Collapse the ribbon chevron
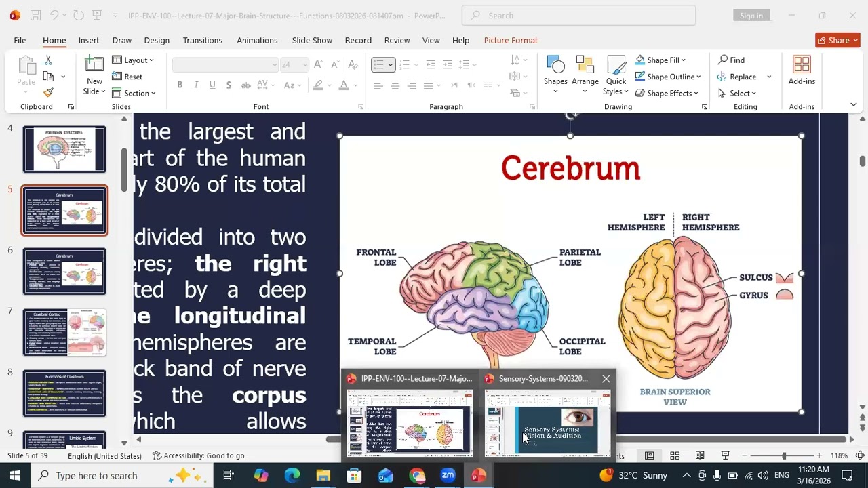 (x=854, y=104)
